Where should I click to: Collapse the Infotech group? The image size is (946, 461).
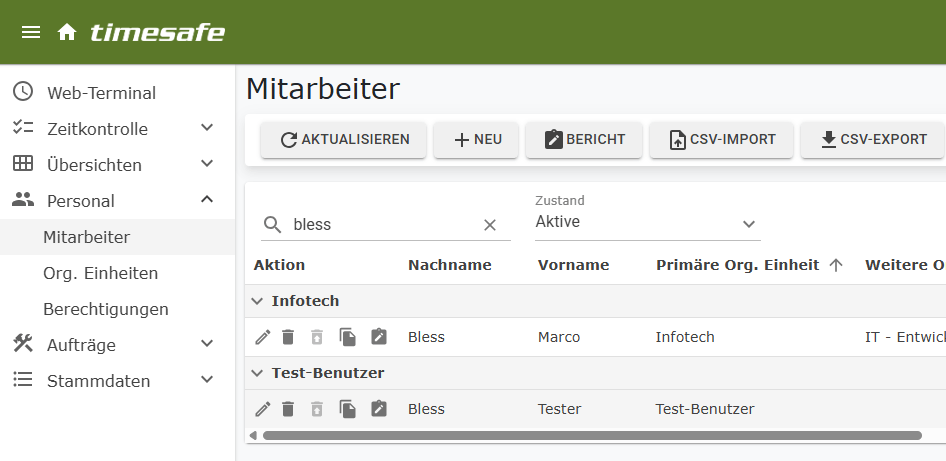click(258, 301)
